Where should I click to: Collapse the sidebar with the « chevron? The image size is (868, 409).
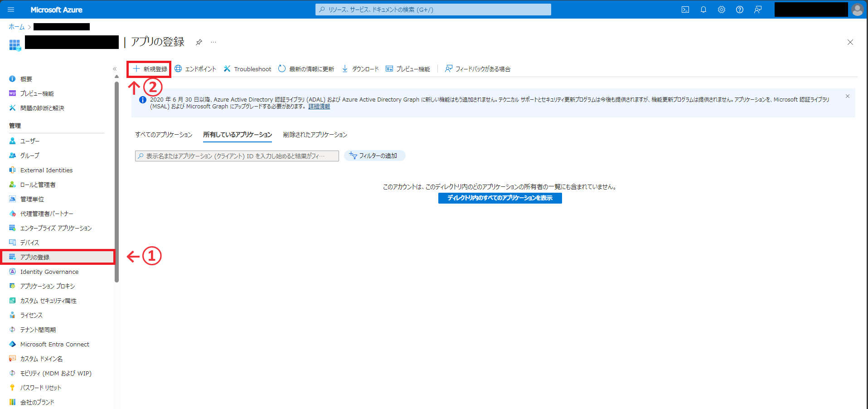[115, 68]
